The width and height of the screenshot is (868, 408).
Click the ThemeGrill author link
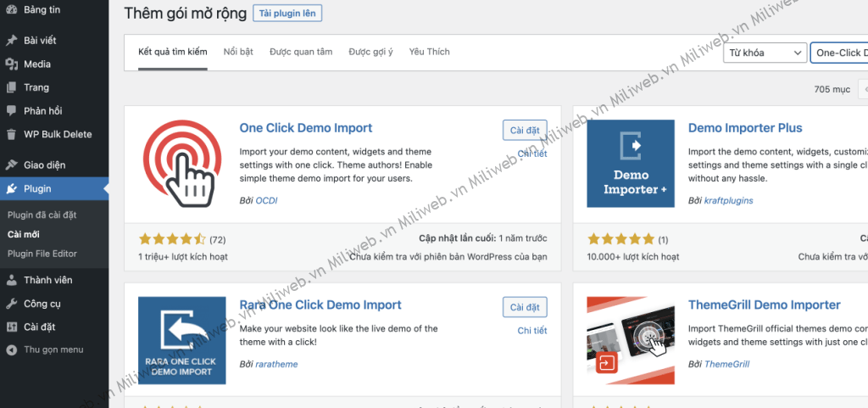click(x=726, y=364)
